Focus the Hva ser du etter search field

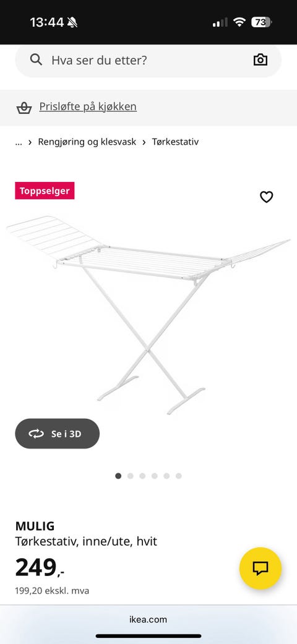pos(148,61)
